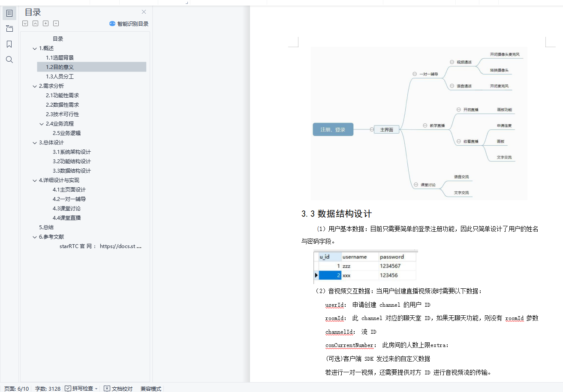The image size is (563, 392).
Task: Collapse the 4.详细设计与实现 chevron
Action: [x=35, y=180]
